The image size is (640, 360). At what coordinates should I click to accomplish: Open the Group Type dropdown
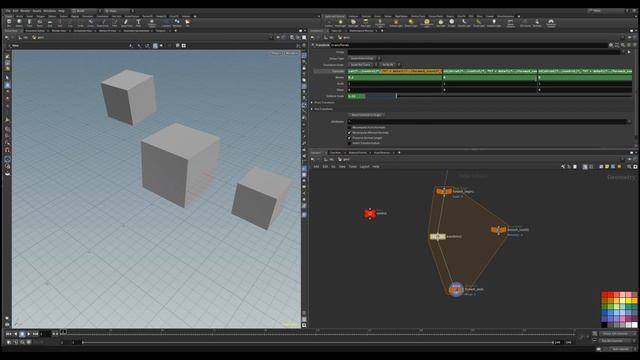point(364,58)
